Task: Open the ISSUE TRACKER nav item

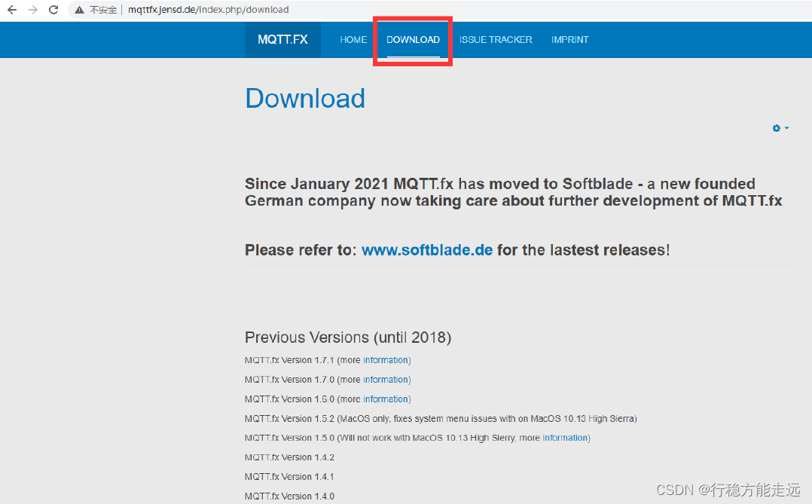Action: (x=496, y=40)
